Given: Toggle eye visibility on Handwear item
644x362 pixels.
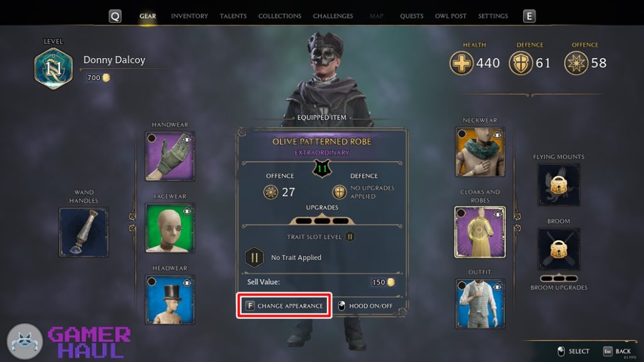Looking at the screenshot, I should (187, 140).
